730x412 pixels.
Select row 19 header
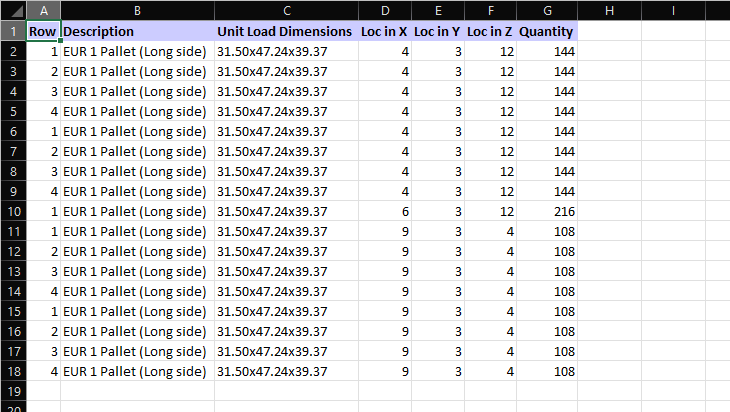(x=14, y=392)
